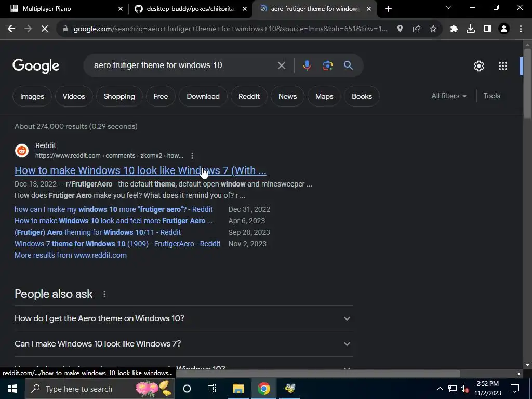532x399 pixels.
Task: Click the Windows taskbar search box
Action: [100, 389]
